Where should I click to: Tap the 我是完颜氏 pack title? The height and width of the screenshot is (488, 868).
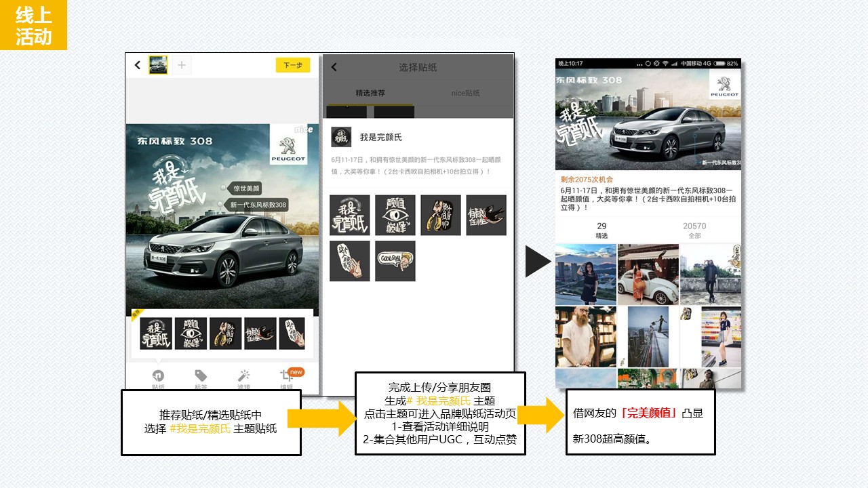381,137
